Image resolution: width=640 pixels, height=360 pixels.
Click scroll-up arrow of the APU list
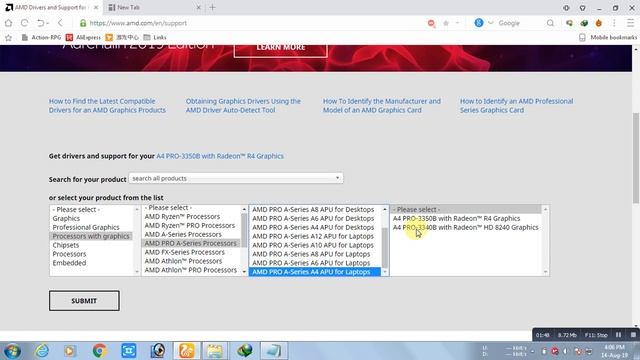pyautogui.click(x=384, y=209)
